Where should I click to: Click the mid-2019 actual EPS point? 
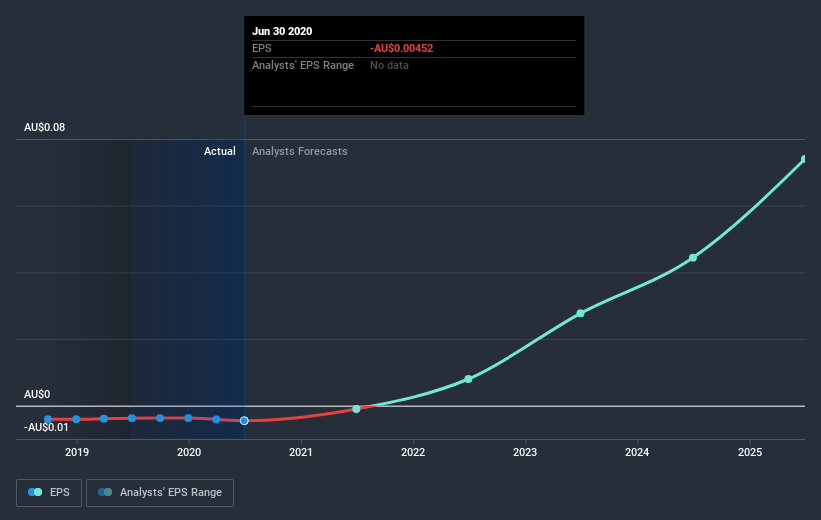click(x=132, y=418)
